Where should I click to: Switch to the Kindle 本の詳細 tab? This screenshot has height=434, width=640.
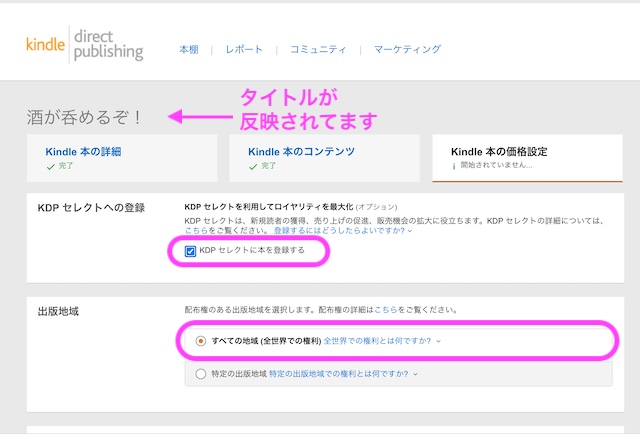click(83, 152)
